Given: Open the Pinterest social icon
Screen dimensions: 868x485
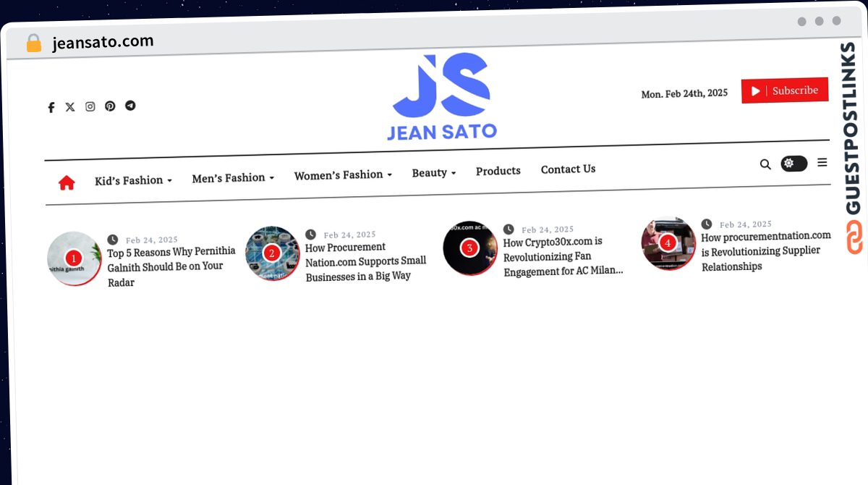Looking at the screenshot, I should (x=110, y=106).
